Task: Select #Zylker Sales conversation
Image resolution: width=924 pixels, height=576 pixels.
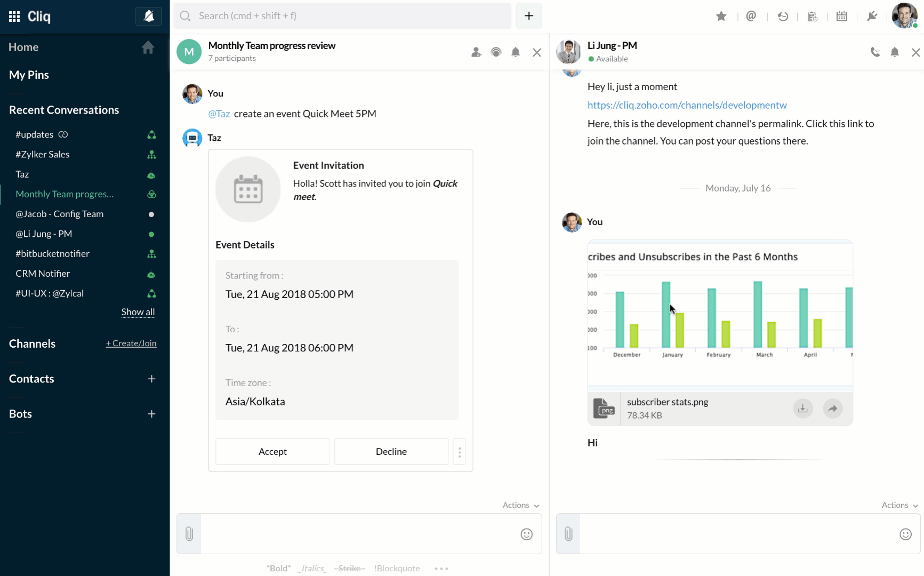Action: (x=85, y=154)
